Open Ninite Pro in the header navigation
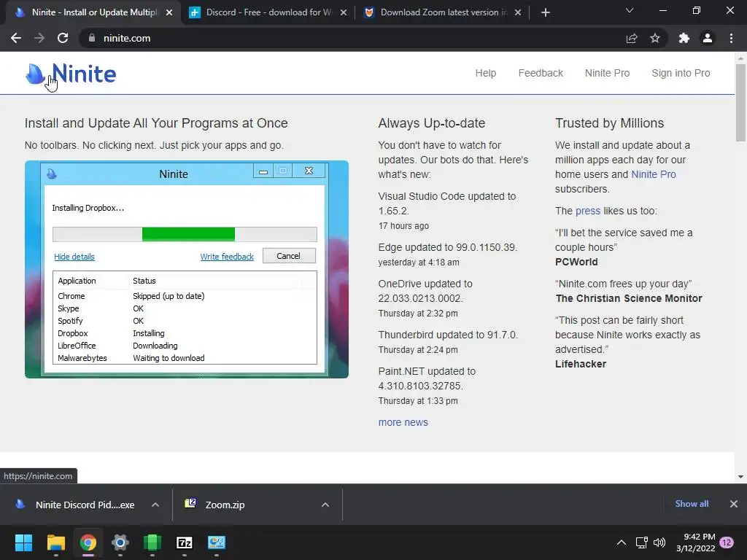The height and width of the screenshot is (560, 747). tap(607, 73)
